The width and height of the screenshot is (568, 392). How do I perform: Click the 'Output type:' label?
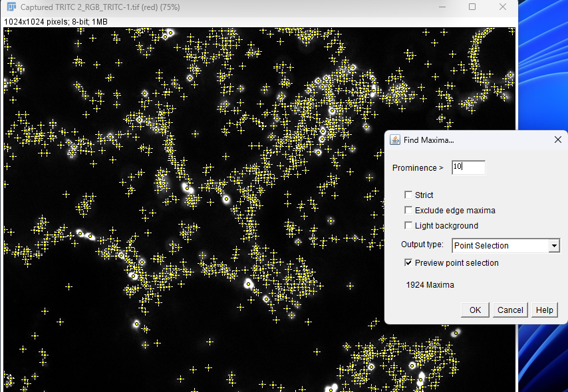pyautogui.click(x=422, y=245)
